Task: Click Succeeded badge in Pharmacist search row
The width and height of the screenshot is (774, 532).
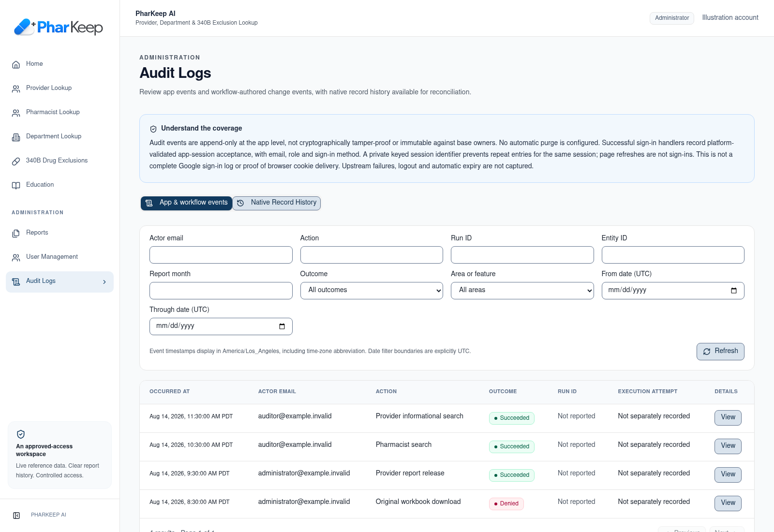Action: pos(511,447)
